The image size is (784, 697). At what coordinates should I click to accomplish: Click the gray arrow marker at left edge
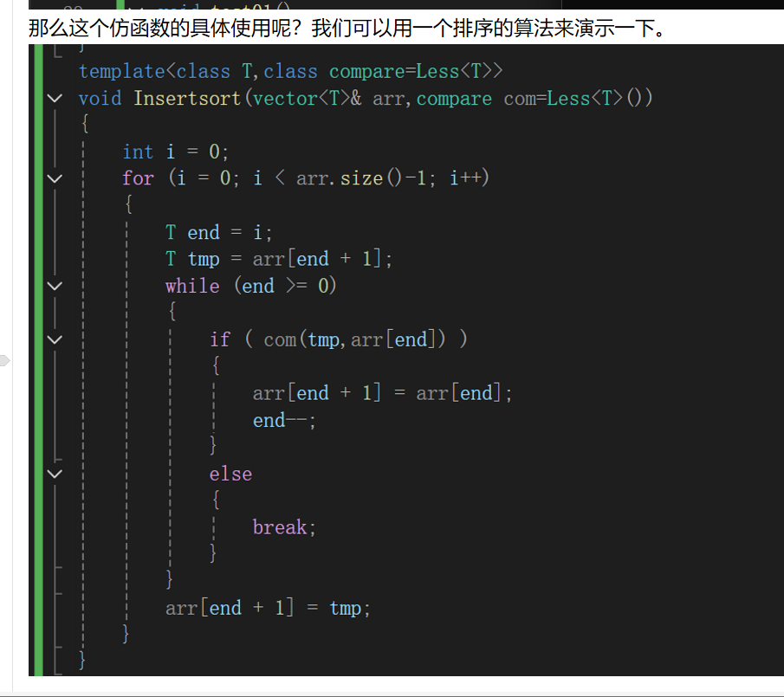[4, 360]
